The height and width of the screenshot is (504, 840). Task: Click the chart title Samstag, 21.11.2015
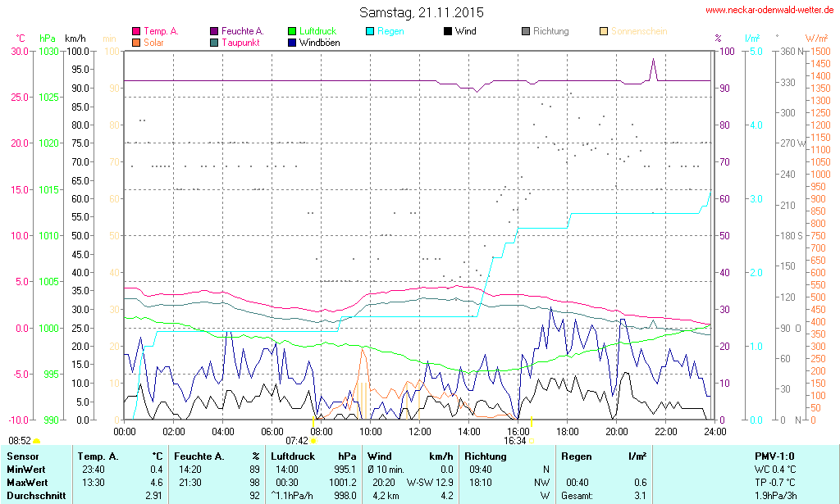point(422,12)
